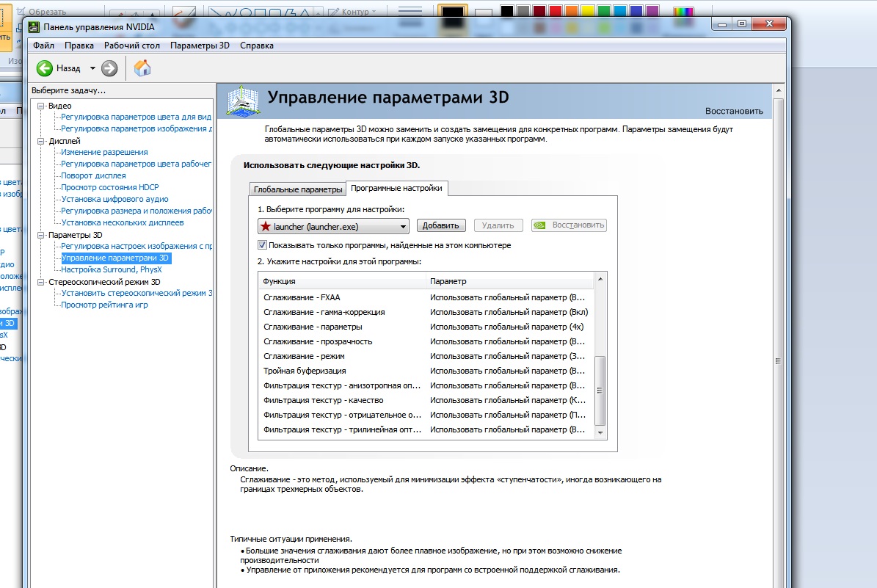Select Фильтрация текстур - качество row
This screenshot has height=588, width=877.
[426, 400]
